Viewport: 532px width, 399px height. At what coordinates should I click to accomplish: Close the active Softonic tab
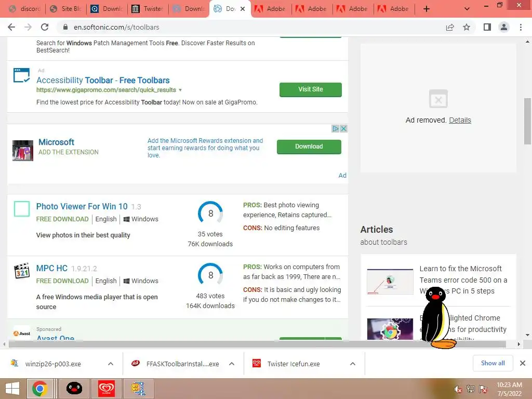point(243,9)
